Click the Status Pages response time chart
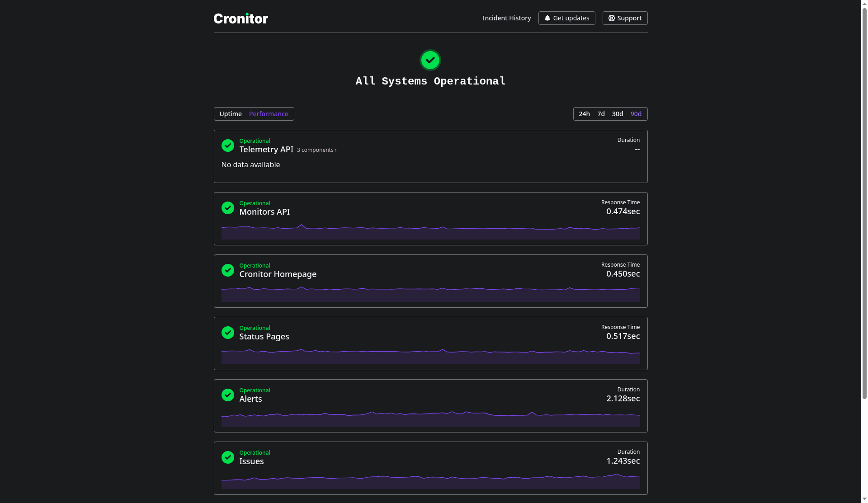 [x=430, y=357]
